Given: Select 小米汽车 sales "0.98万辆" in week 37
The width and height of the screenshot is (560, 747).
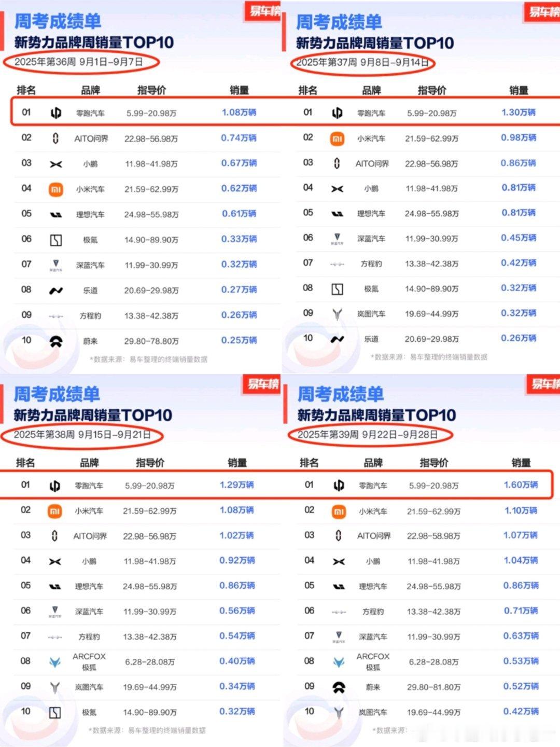Looking at the screenshot, I should point(519,137).
